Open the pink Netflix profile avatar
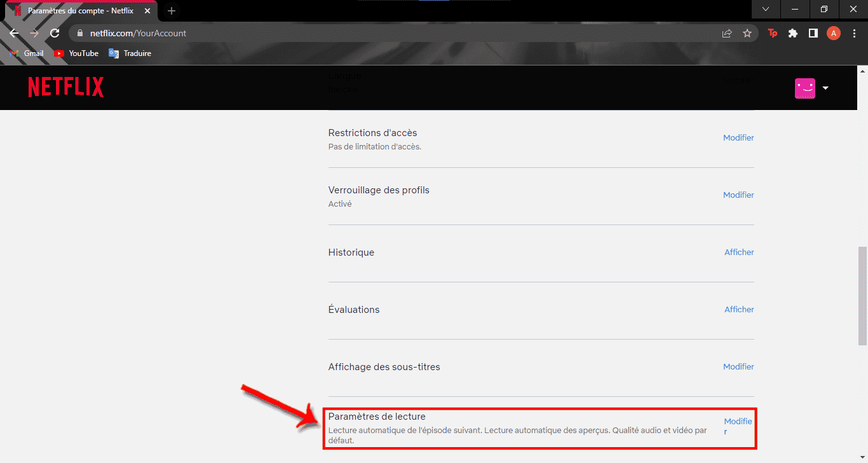868x463 pixels. click(805, 88)
